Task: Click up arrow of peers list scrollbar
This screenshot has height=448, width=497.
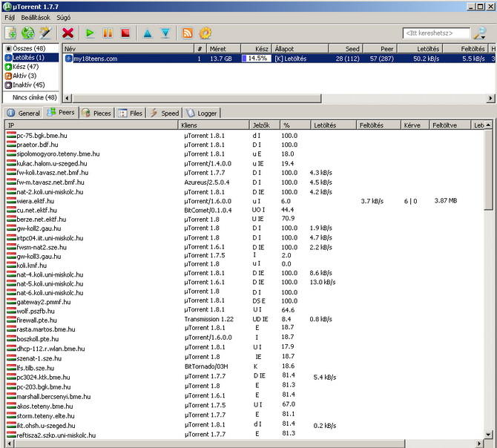Action: pos(488,125)
